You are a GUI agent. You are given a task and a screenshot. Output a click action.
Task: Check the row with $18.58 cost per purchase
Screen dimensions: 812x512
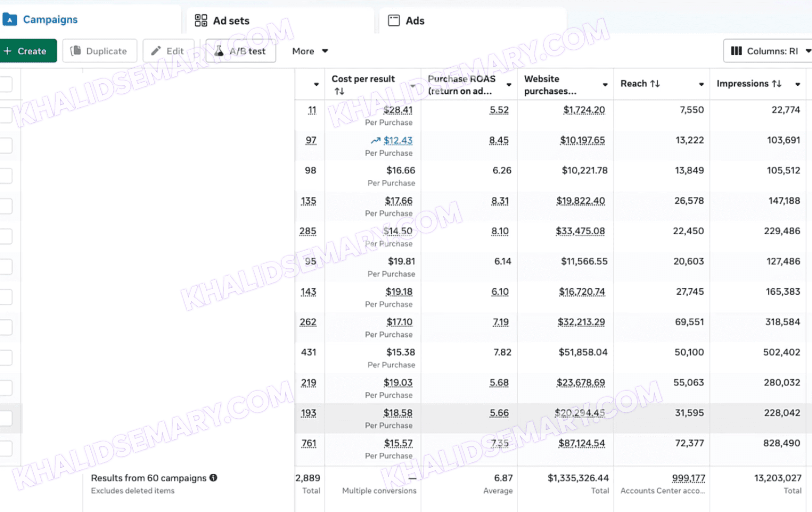(x=6, y=418)
